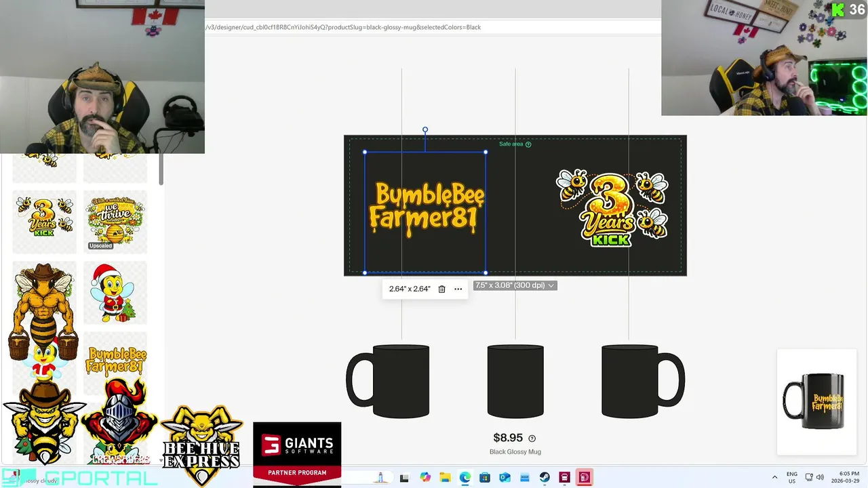This screenshot has height=488, width=868.
Task: Show hidden system tray icons
Action: (774, 477)
